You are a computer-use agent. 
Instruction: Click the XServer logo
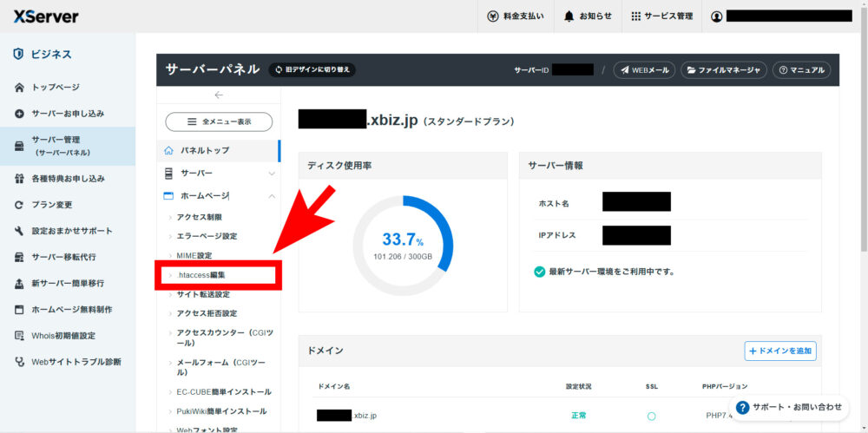tap(46, 16)
